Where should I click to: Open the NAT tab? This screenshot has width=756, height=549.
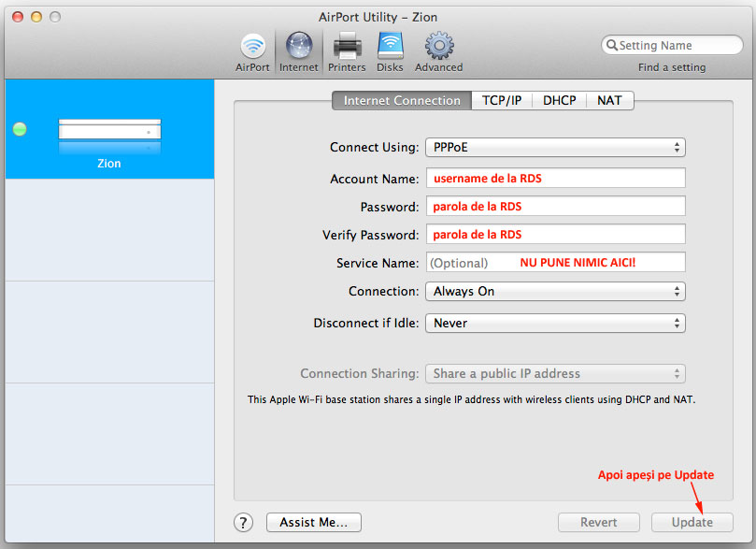pos(610,100)
